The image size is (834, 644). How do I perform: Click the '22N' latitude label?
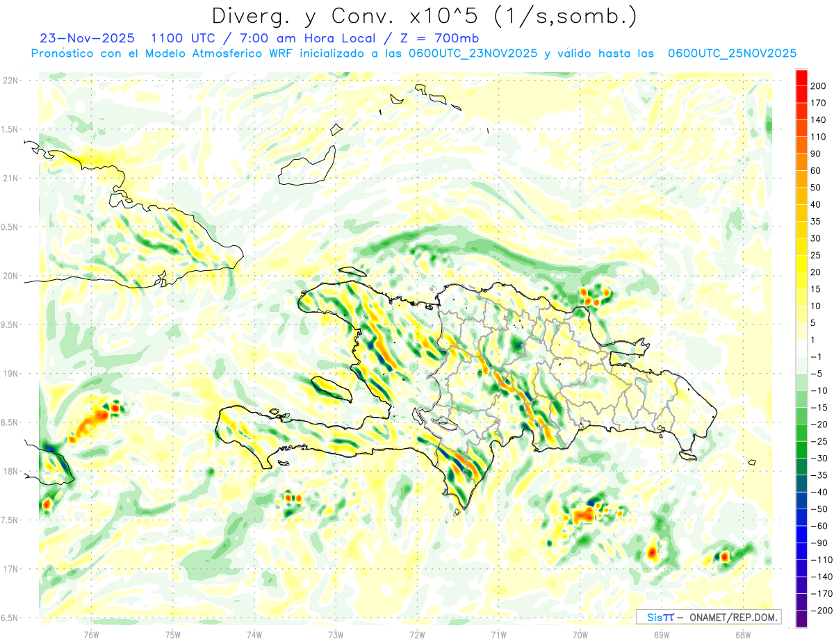point(10,80)
